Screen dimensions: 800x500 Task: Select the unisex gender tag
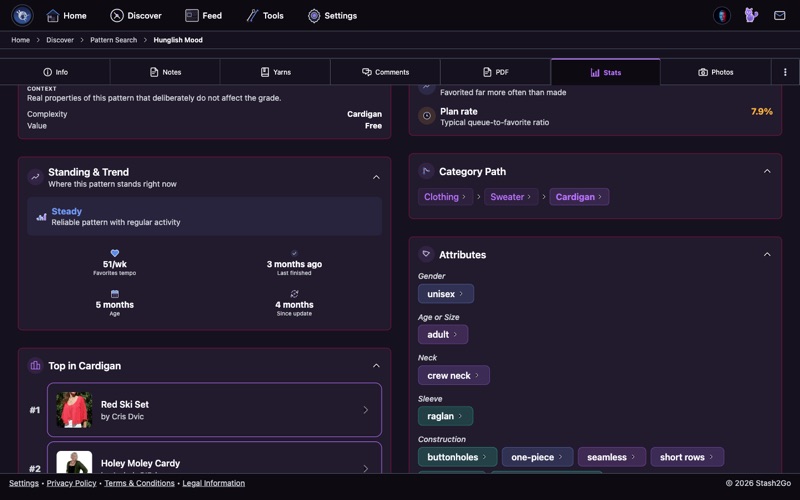pos(446,294)
